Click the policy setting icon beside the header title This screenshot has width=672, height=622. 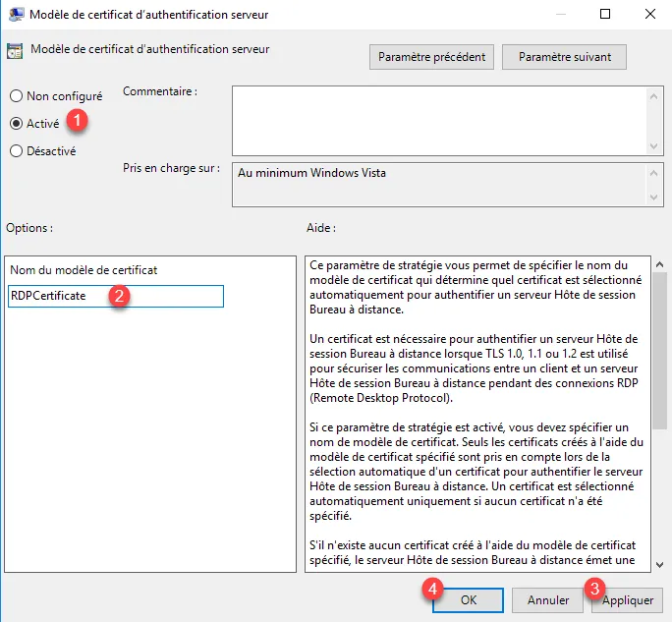[x=17, y=50]
